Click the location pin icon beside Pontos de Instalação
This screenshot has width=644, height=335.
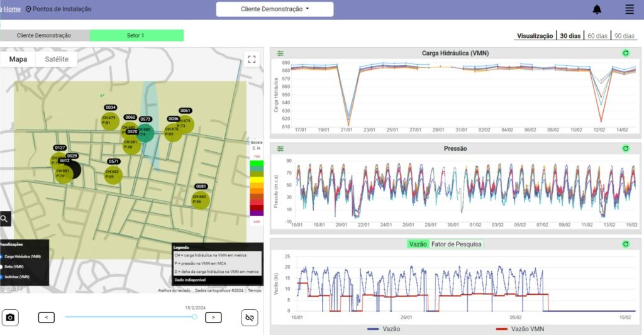(x=28, y=9)
